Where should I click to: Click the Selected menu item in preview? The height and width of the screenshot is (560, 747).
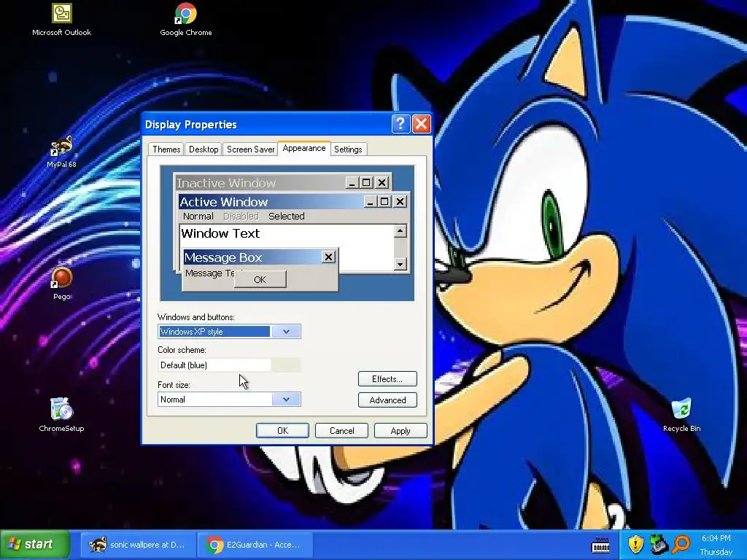tap(286, 216)
